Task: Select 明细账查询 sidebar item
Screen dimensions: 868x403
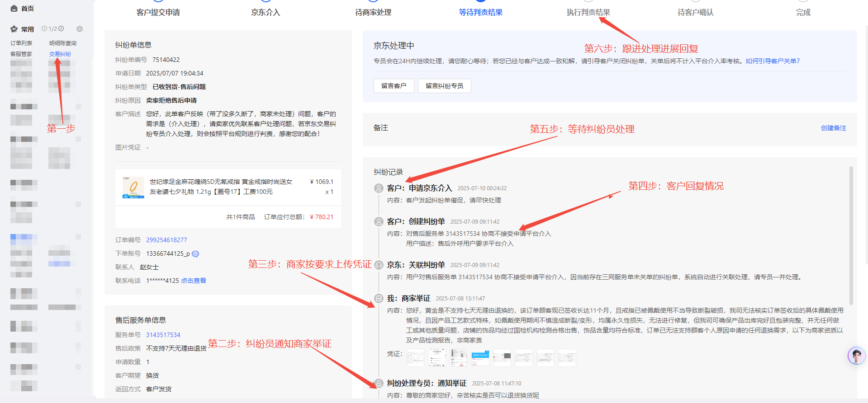Action: [63, 43]
